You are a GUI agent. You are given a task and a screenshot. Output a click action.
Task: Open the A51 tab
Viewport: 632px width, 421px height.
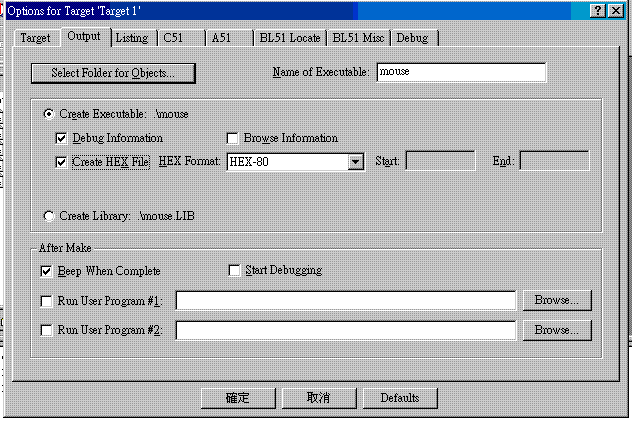(223, 38)
